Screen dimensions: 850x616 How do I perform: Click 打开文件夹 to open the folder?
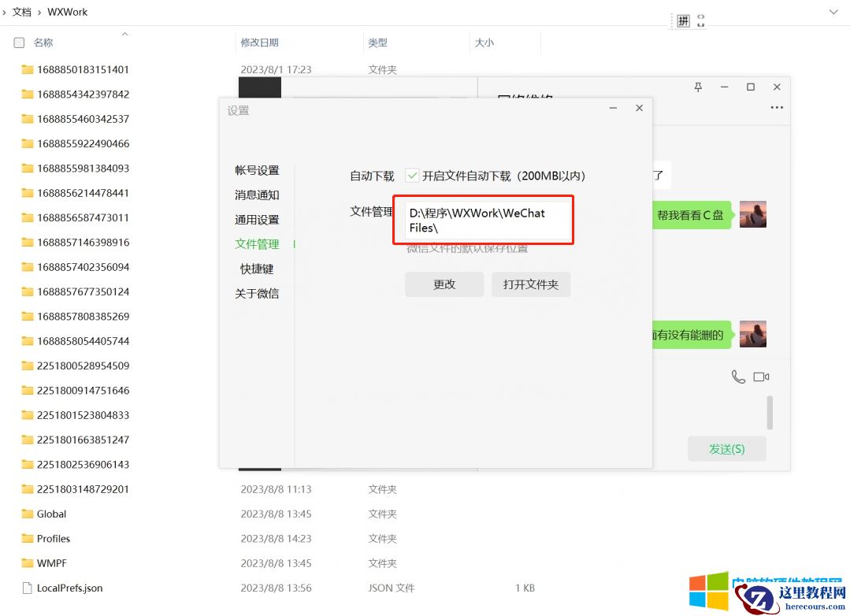tap(531, 284)
